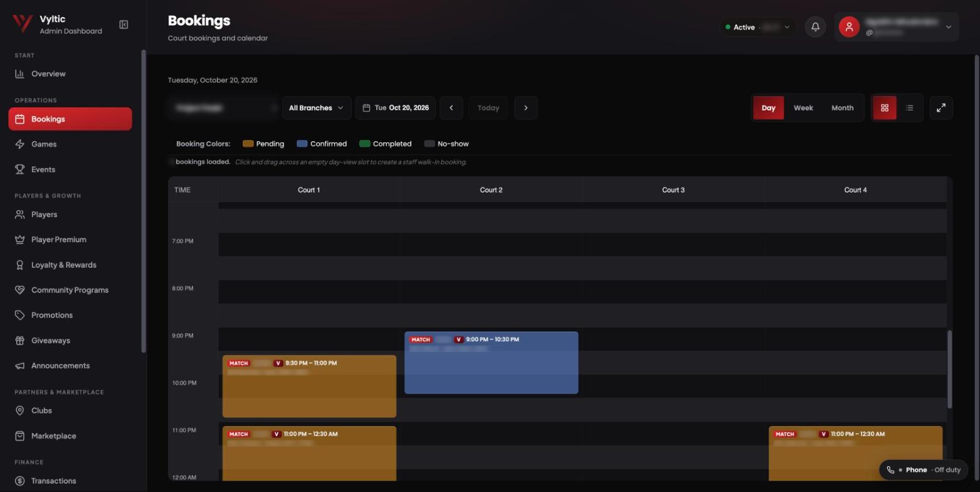
Task: Click the Promotions tag icon
Action: [x=20, y=315]
